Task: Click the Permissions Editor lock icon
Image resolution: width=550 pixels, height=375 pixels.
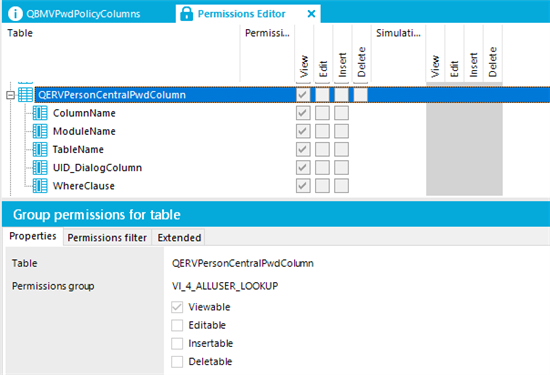Action: 186,14
